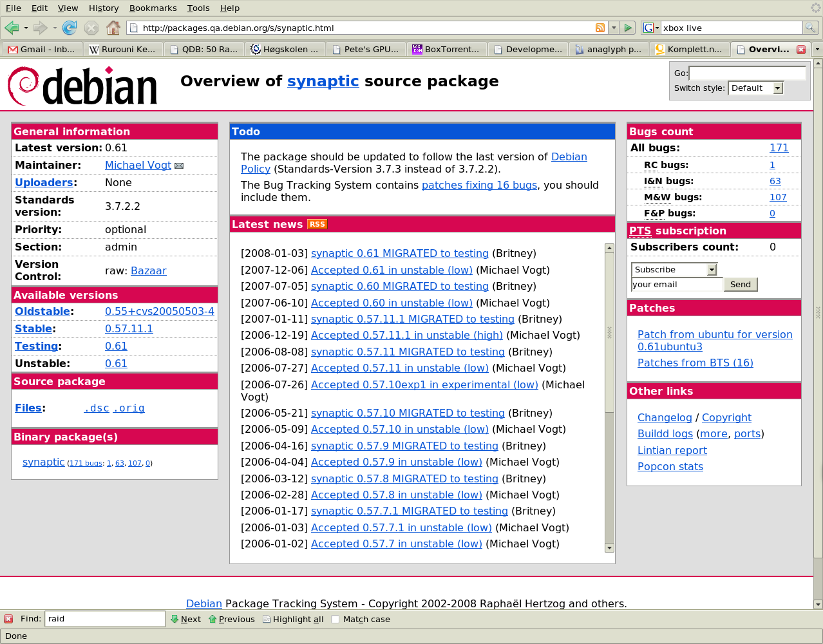
Task: Click the browser Back arrow button
Action: coord(12,28)
